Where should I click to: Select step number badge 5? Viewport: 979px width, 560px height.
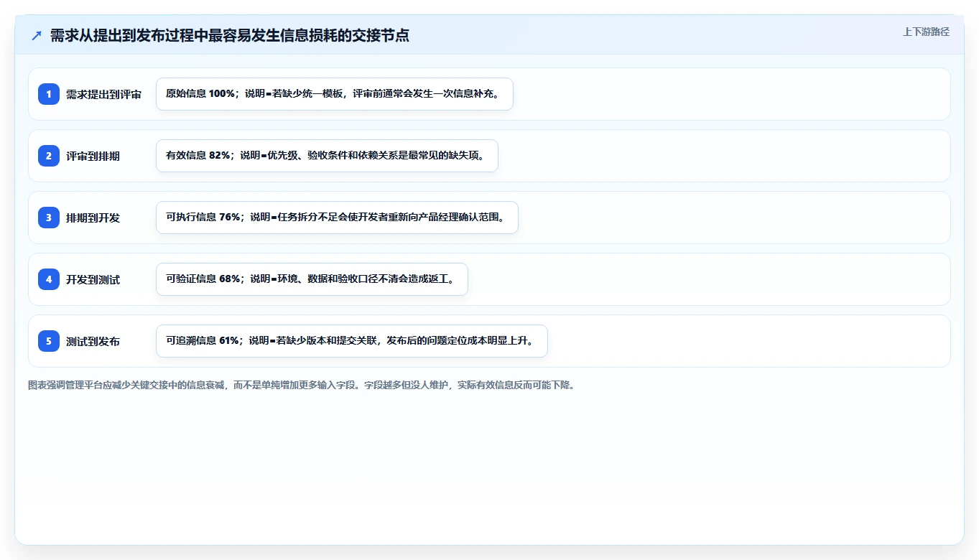pos(49,341)
